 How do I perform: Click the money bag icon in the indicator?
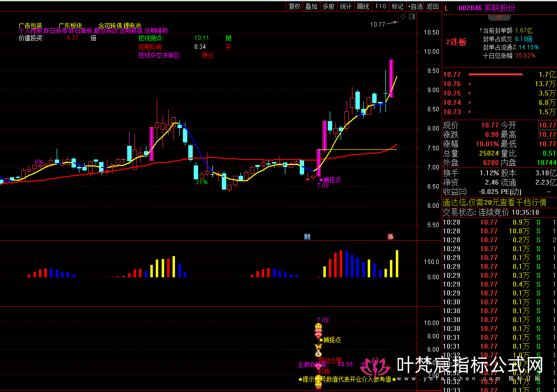pos(318,354)
